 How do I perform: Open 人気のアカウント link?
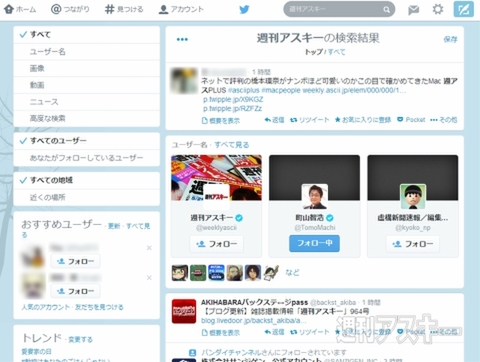46,307
